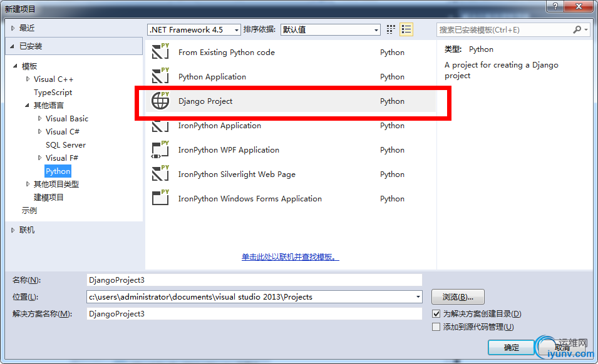Image resolution: width=598 pixels, height=364 pixels.
Task: Select SQL Server in the tree
Action: (x=66, y=144)
